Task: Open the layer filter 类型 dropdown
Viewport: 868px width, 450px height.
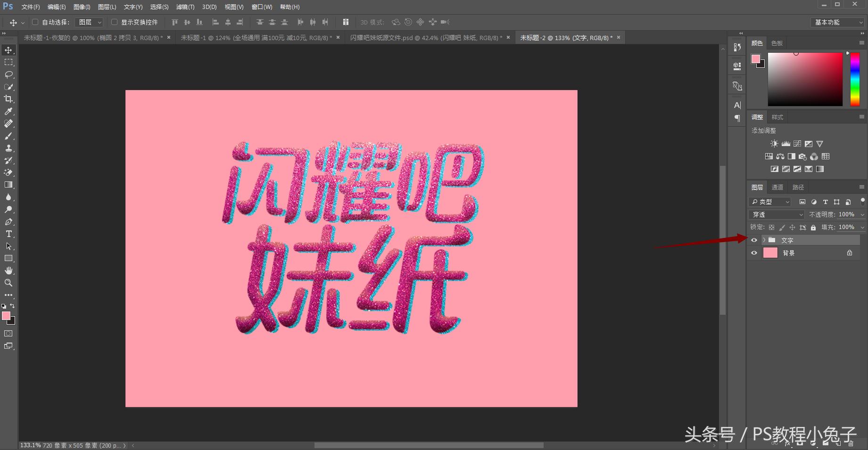Action: point(770,202)
